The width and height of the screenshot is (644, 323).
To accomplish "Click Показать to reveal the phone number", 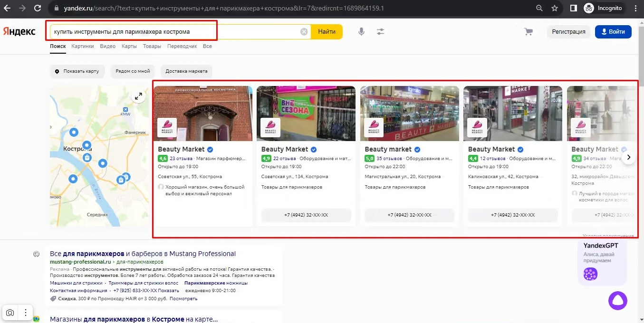I will point(168,290).
